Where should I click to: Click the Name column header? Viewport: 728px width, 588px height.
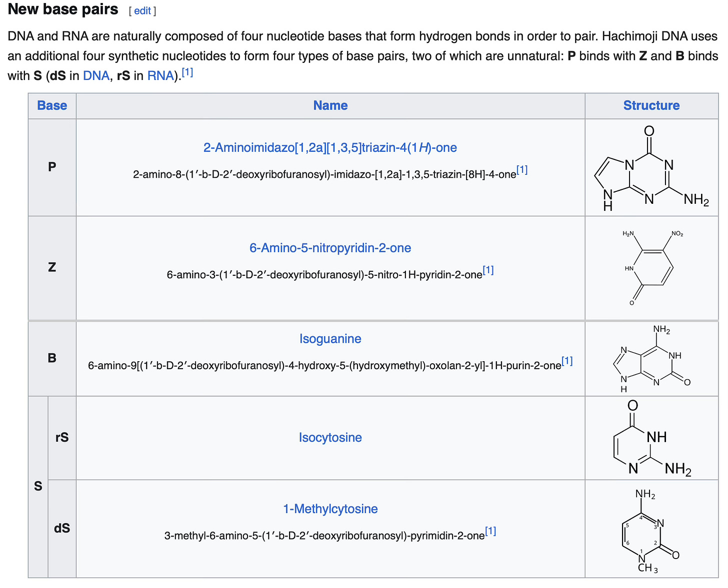330,105
